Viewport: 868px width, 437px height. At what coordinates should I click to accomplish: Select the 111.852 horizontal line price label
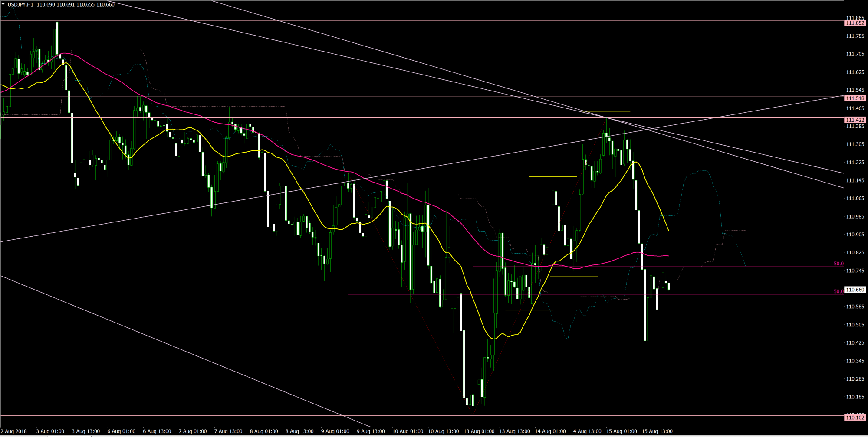click(x=855, y=23)
